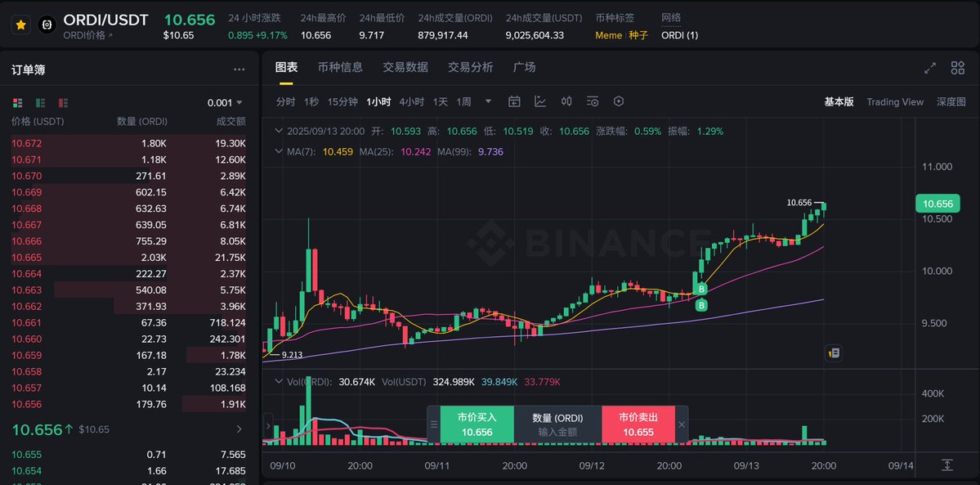The height and width of the screenshot is (485, 980).
Task: Collapse the MA indicator legend chevron
Action: [280, 151]
